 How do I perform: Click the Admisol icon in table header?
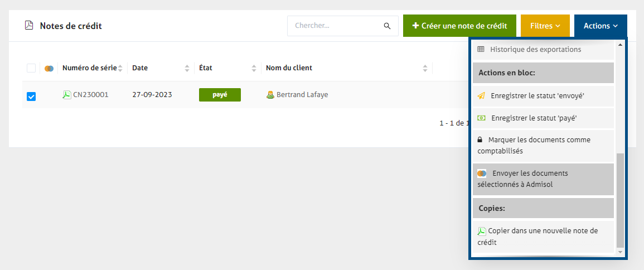point(49,68)
